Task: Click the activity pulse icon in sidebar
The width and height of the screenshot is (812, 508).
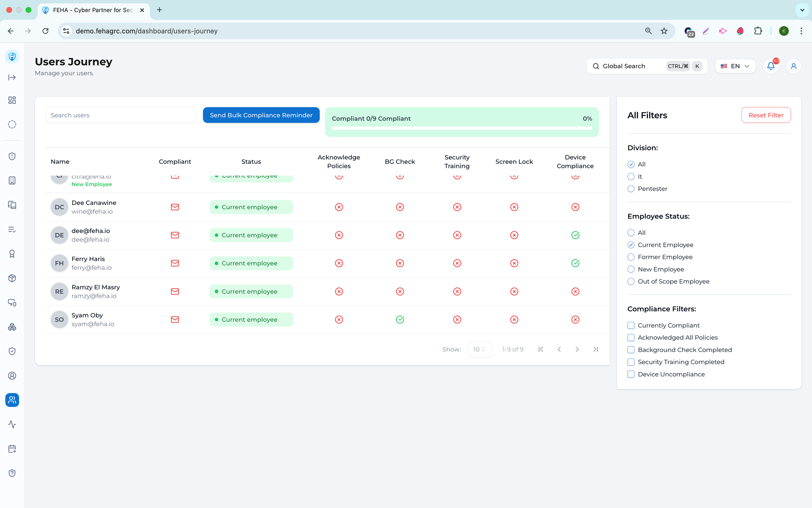Action: tap(12, 424)
